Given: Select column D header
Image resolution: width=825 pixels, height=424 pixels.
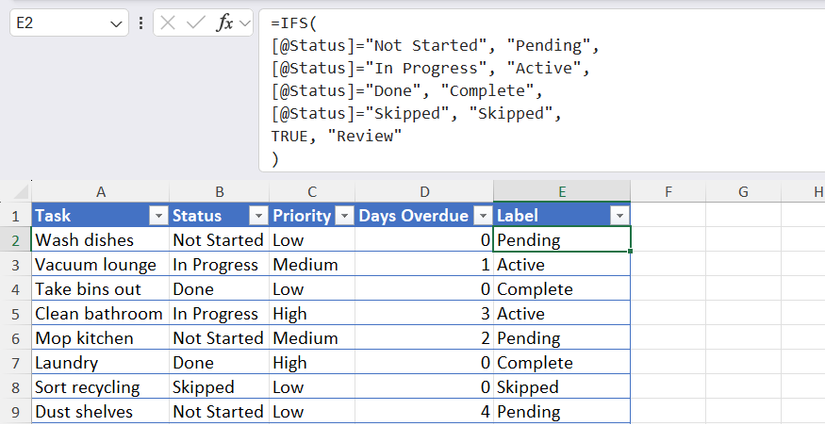Looking at the screenshot, I should tap(425, 192).
